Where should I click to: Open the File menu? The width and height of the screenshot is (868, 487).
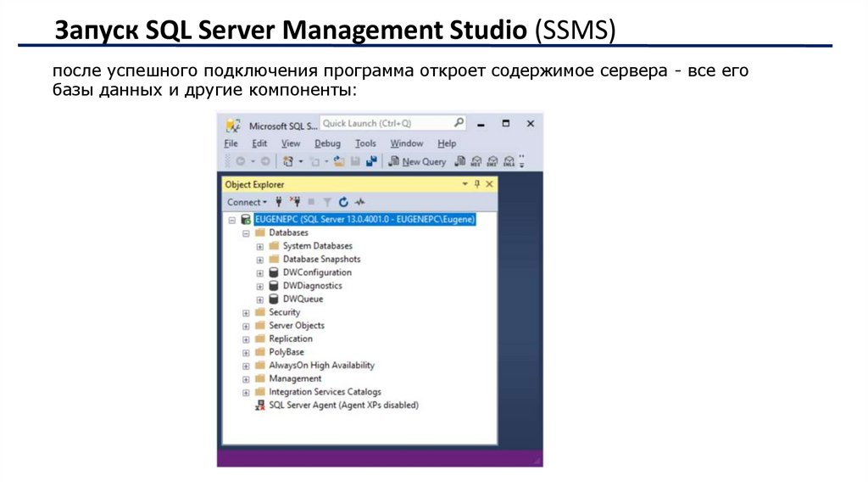231,143
